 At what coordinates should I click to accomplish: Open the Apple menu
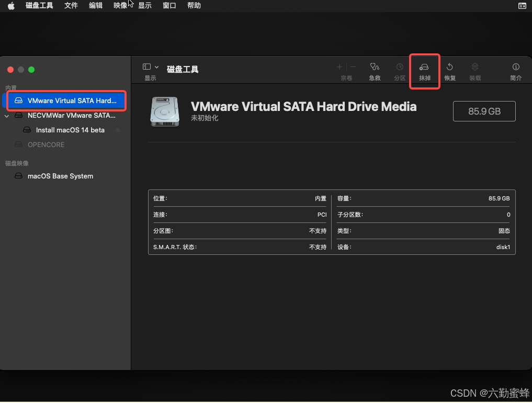[11, 6]
